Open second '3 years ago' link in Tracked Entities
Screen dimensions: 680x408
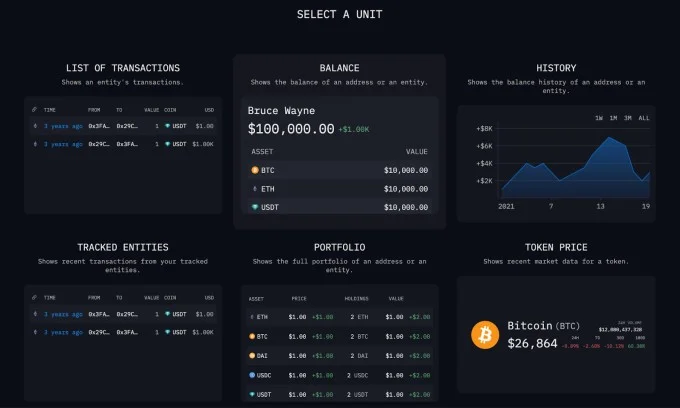[x=61, y=331]
